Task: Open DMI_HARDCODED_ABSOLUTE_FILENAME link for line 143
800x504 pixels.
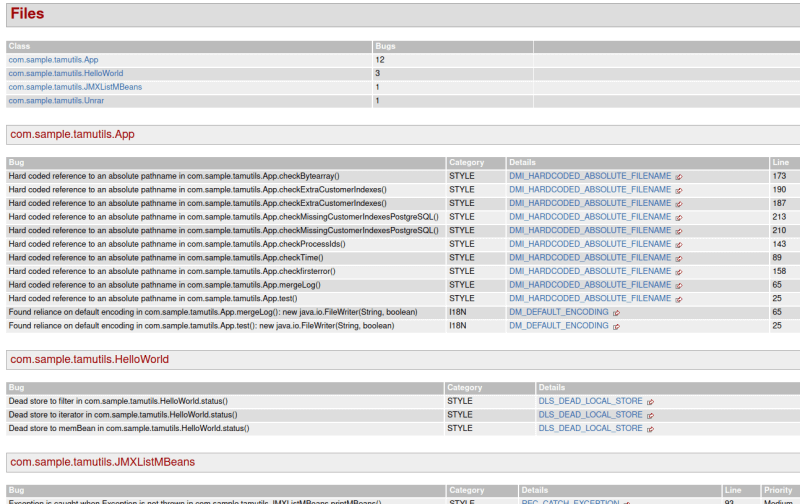Action: [590, 244]
